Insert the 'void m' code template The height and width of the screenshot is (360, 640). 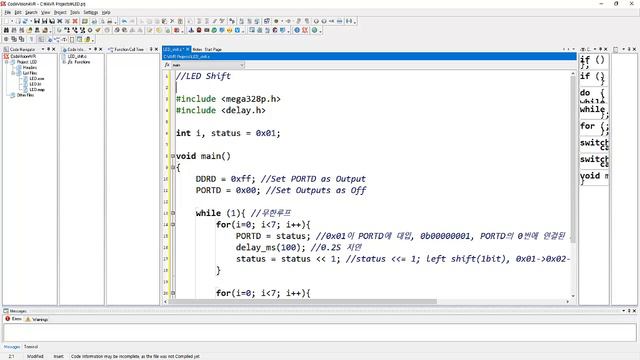click(x=594, y=178)
